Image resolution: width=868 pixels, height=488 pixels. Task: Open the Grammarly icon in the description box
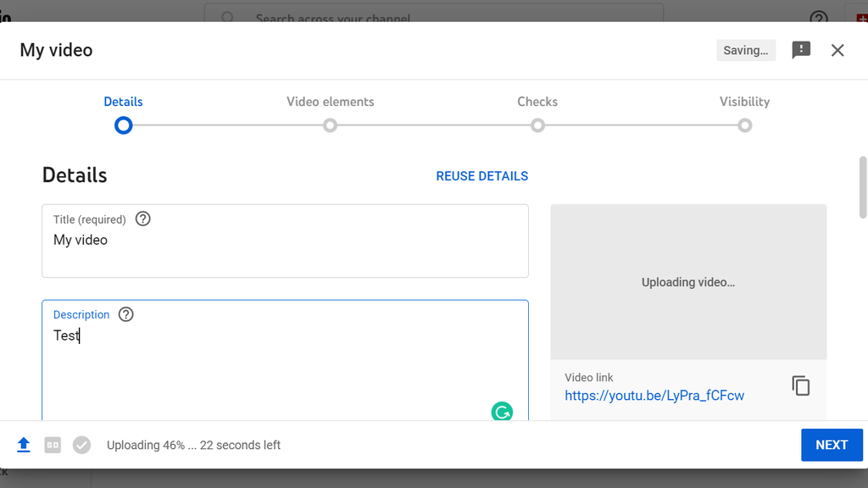pyautogui.click(x=502, y=412)
